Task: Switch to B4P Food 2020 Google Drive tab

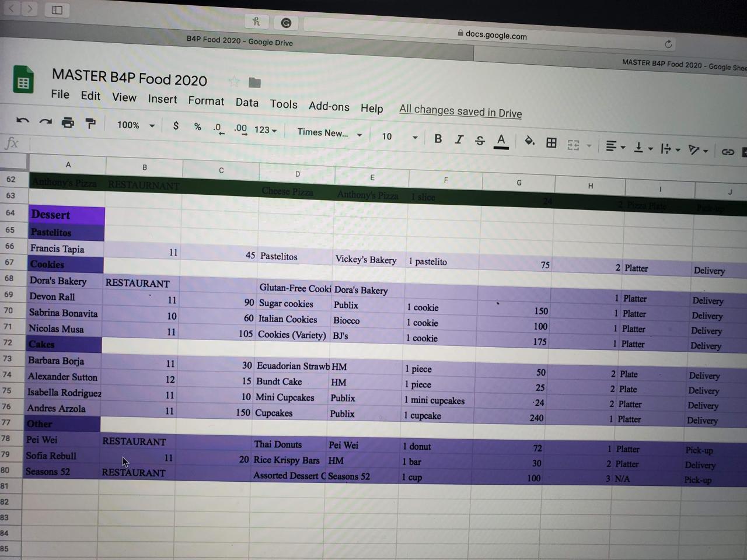Action: [x=239, y=41]
